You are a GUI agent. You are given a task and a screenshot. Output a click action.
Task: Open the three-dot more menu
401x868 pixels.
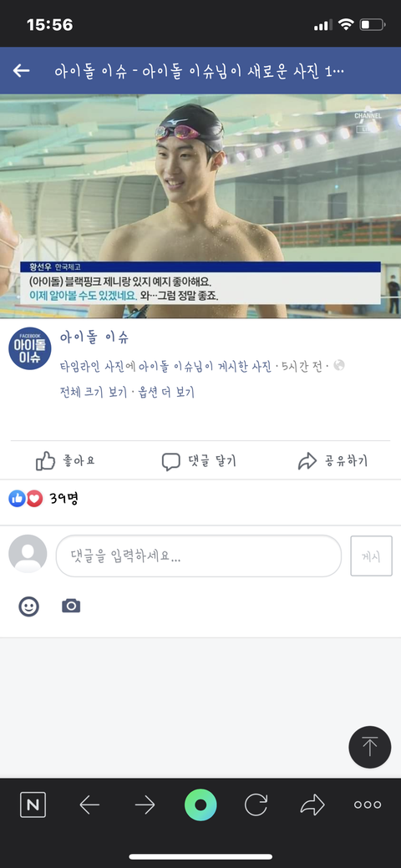tap(368, 805)
